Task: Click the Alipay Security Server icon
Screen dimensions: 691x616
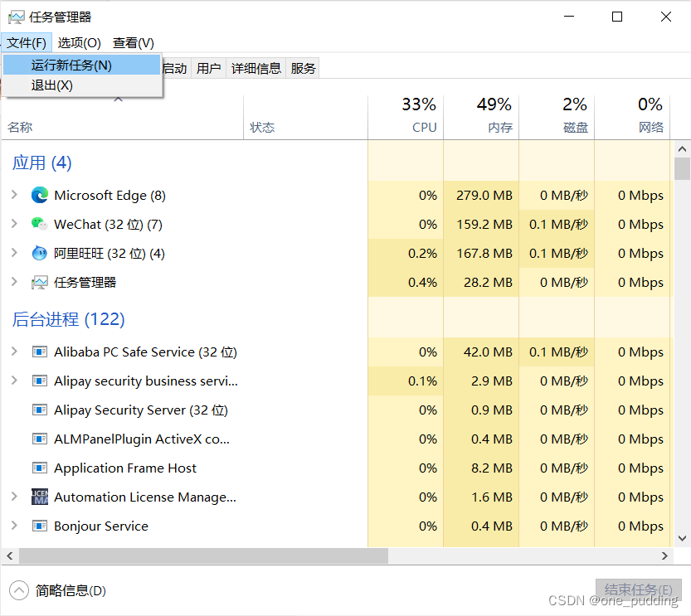Action: point(40,410)
